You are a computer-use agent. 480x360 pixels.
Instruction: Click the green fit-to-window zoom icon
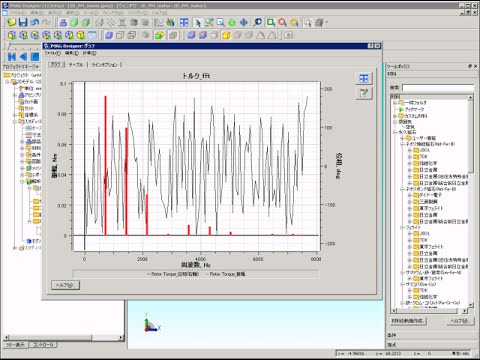271,22
